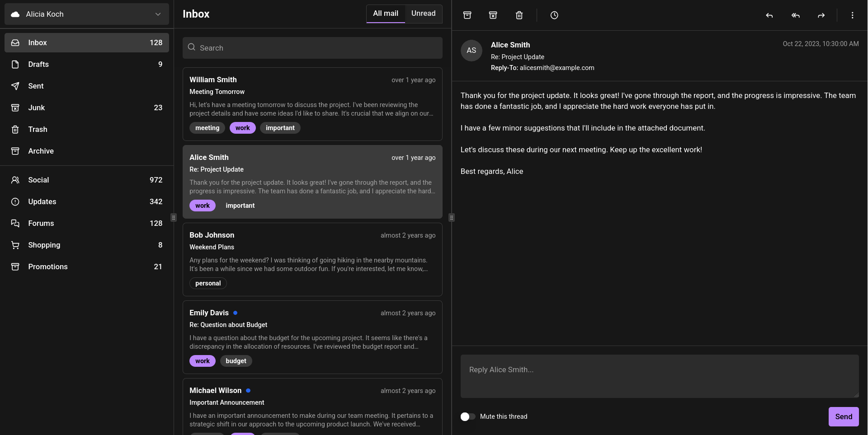The height and width of the screenshot is (435, 868).
Task: Click the Archive box icon in sidebar
Action: pyautogui.click(x=15, y=151)
